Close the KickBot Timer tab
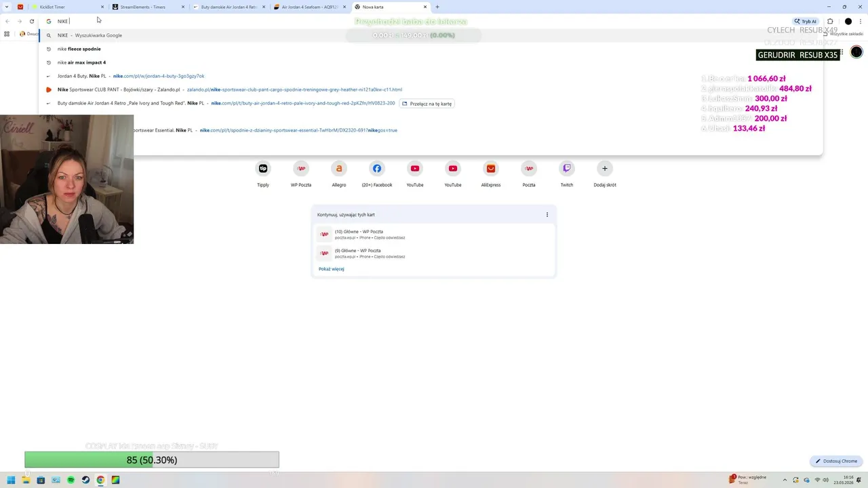This screenshot has height=488, width=868. click(x=102, y=7)
